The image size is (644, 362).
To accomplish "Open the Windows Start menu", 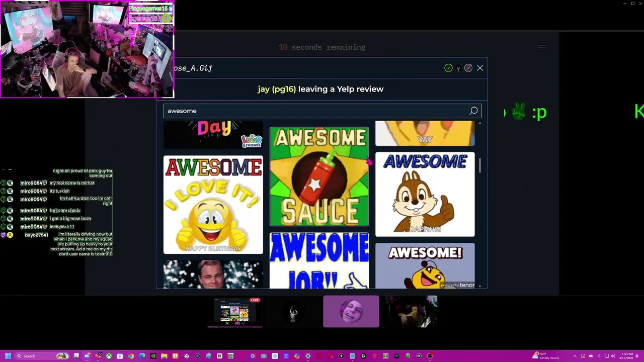I will coord(8,356).
